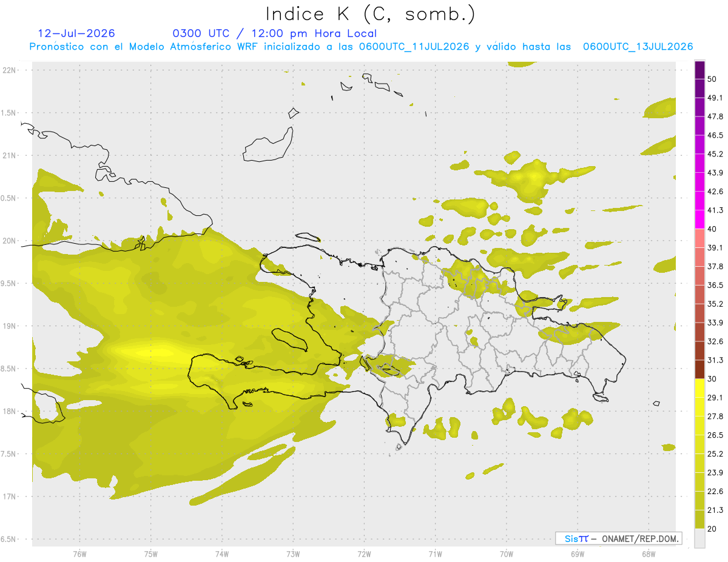Click the "21N" latitude label
The width and height of the screenshot is (728, 562).
pyautogui.click(x=9, y=155)
